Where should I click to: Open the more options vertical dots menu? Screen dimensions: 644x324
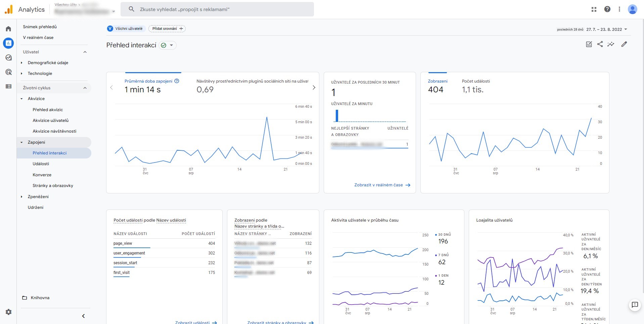coord(619,9)
